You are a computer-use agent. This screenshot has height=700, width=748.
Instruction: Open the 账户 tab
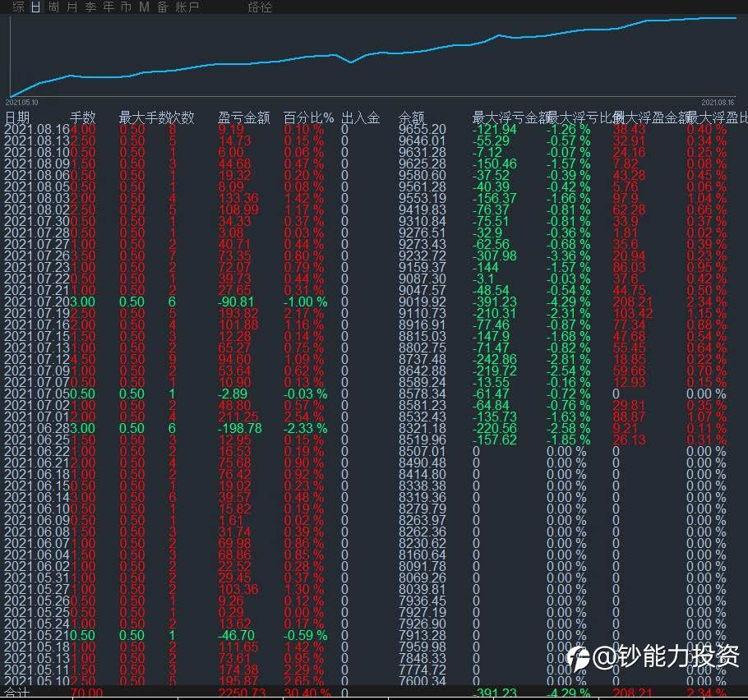187,7
